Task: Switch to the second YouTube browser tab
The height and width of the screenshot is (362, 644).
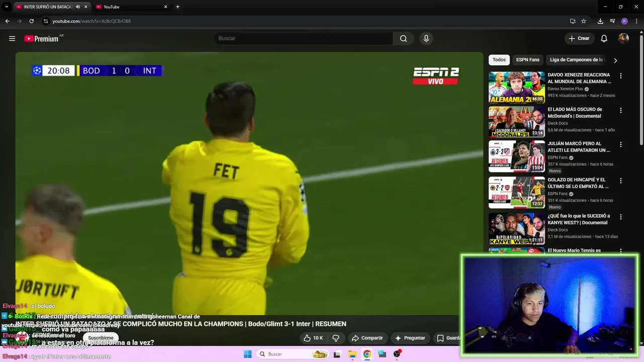Action: pos(132,7)
